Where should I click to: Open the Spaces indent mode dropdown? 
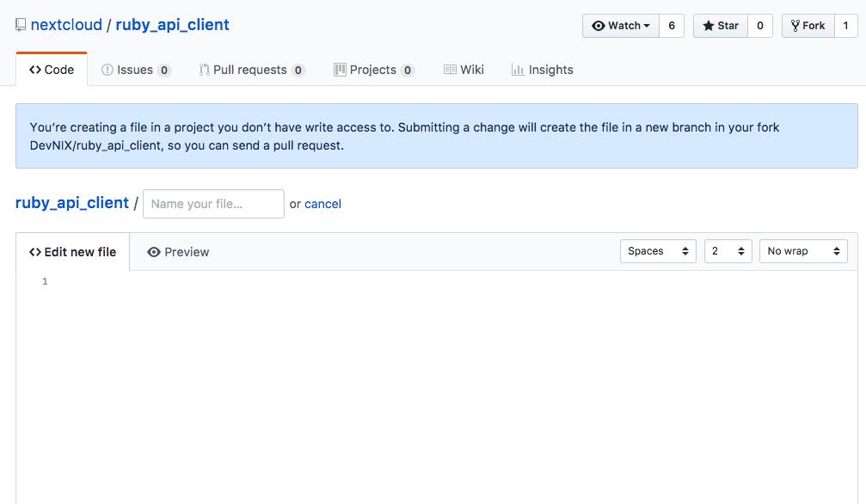(658, 251)
